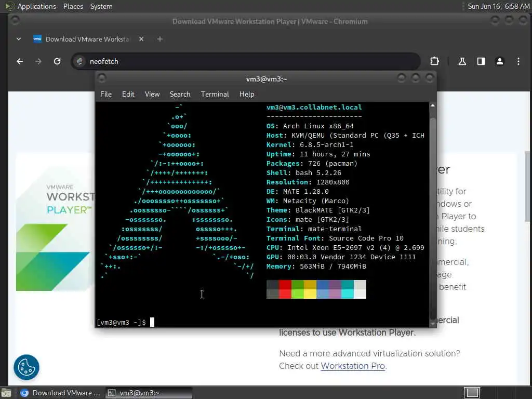Open the Chrome Labs flask icon

[462, 61]
